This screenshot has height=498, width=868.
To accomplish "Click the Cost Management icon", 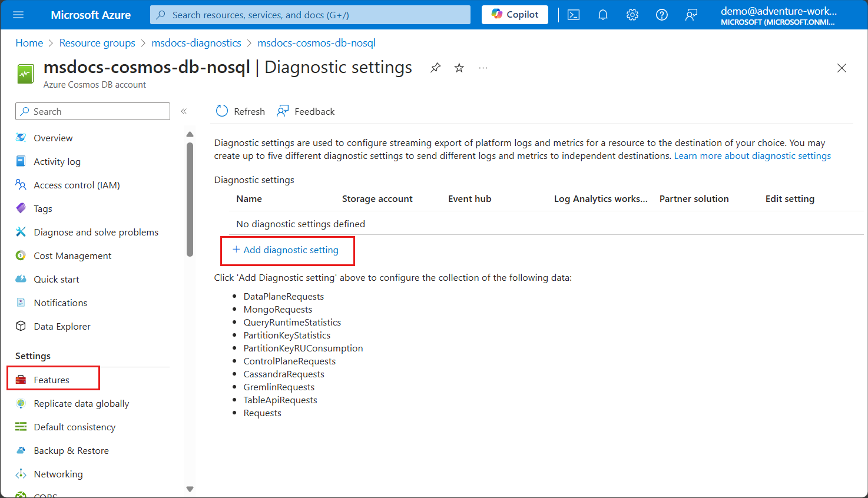I will tap(21, 255).
